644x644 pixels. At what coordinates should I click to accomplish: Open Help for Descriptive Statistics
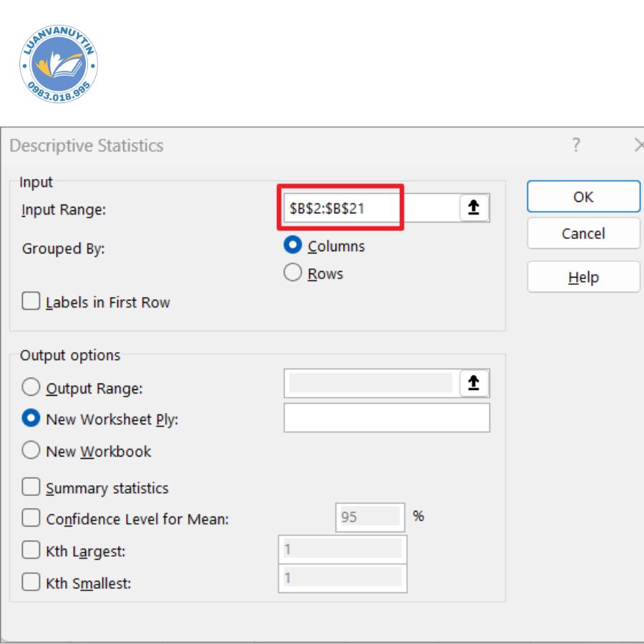pyautogui.click(x=583, y=278)
